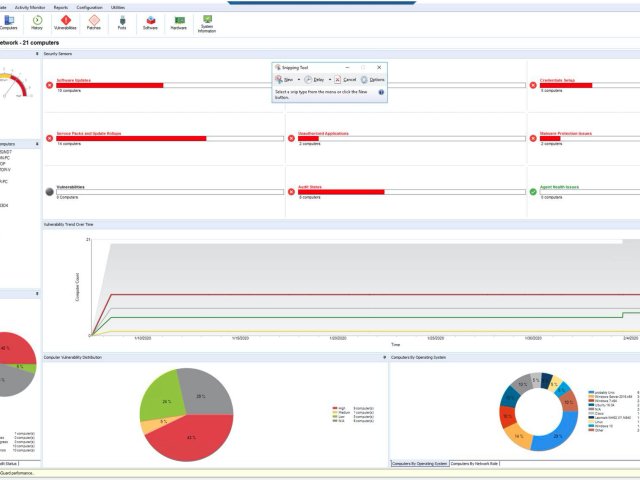Screen dimensions: 640x480
Task: Click the Snipping Tool help icon
Action: pyautogui.click(x=381, y=91)
